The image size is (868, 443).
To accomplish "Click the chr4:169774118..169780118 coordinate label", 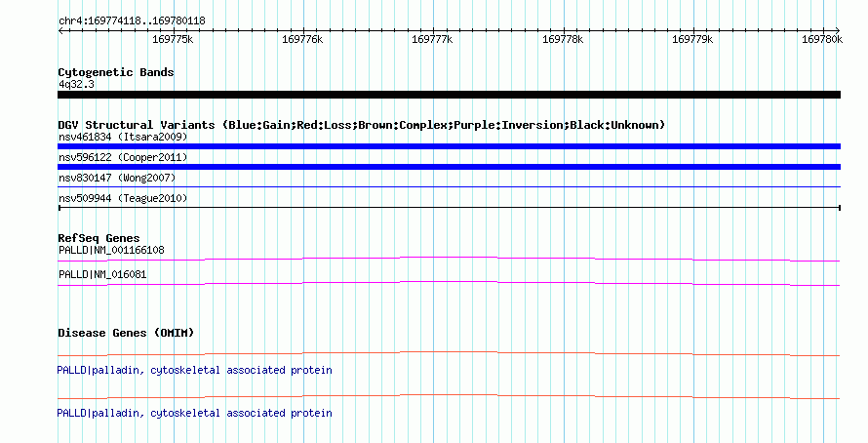I will tap(132, 21).
